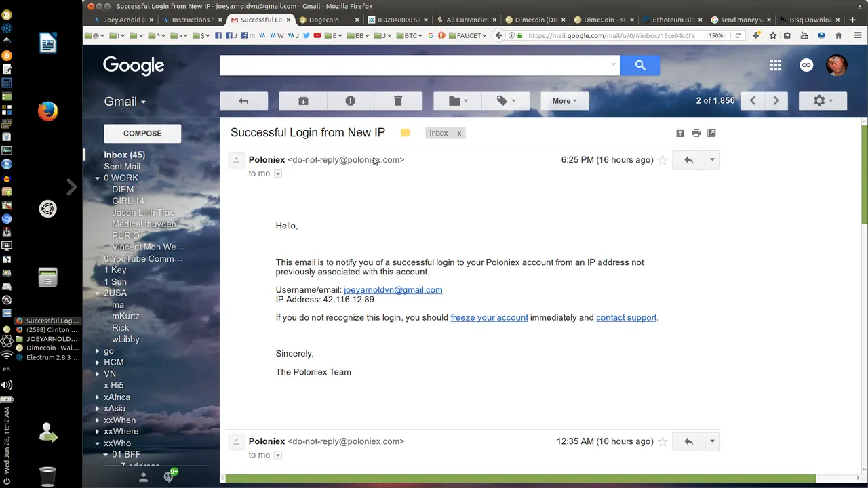Remove the Inbox label with its x
This screenshot has height=488, width=868.
(x=459, y=133)
